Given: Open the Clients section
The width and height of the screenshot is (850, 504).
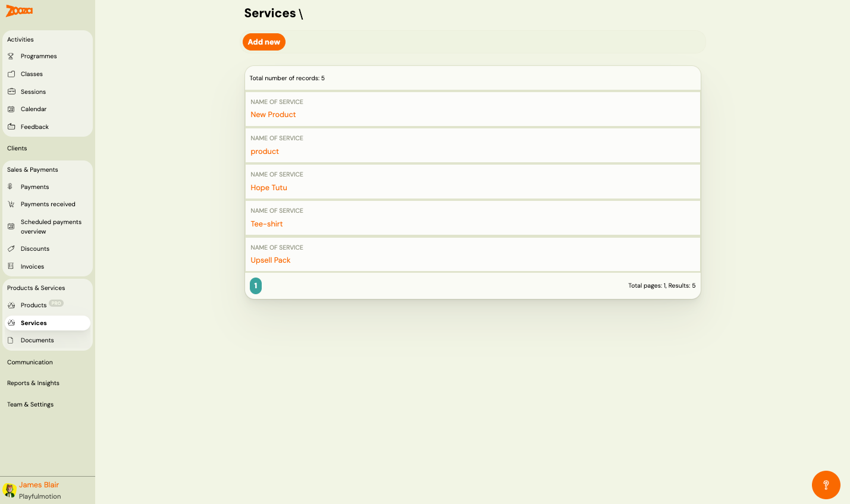Looking at the screenshot, I should point(17,148).
